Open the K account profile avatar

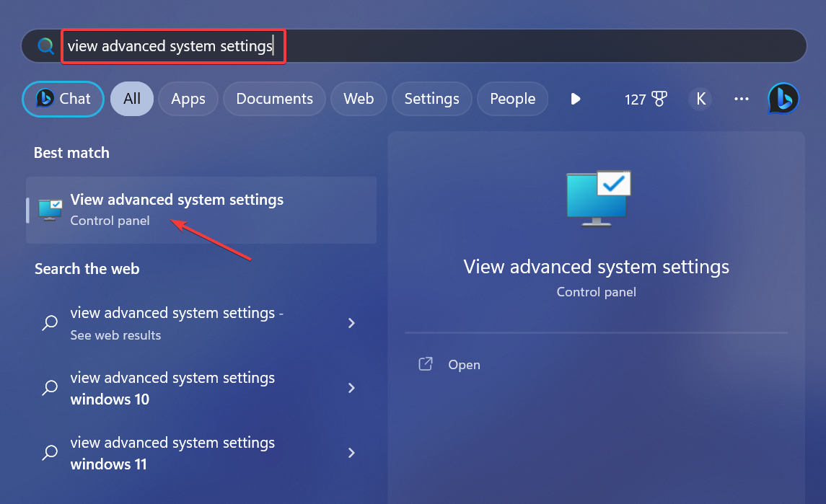coord(700,99)
